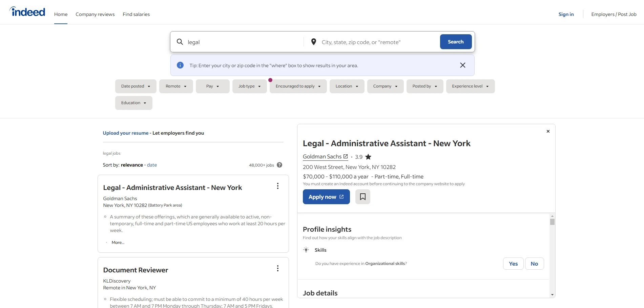
Task: Click the blue info tip icon
Action: [180, 65]
